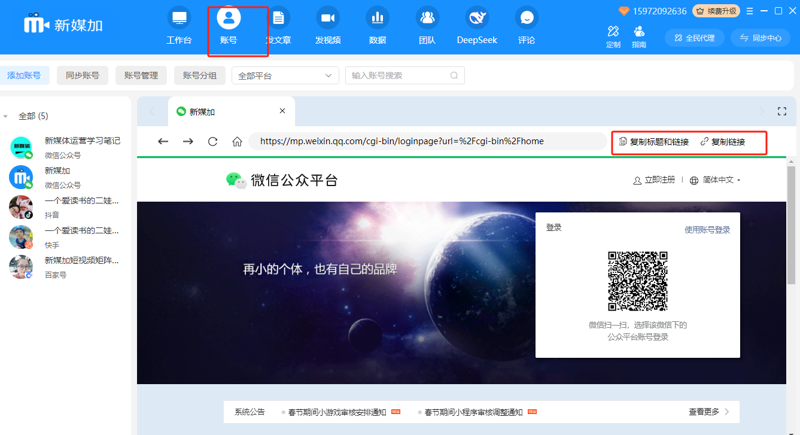The height and width of the screenshot is (435, 800).
Task: Click 查看更多 announcements link
Action: click(709, 412)
